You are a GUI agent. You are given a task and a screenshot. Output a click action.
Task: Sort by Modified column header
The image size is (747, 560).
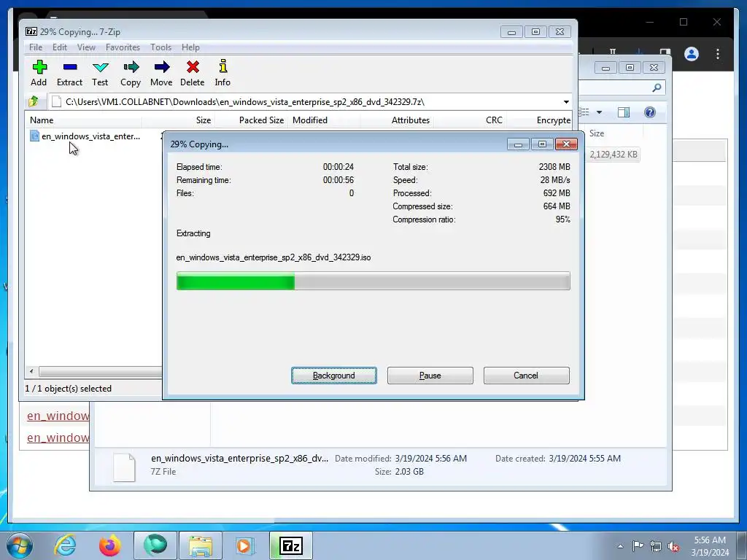(324, 120)
